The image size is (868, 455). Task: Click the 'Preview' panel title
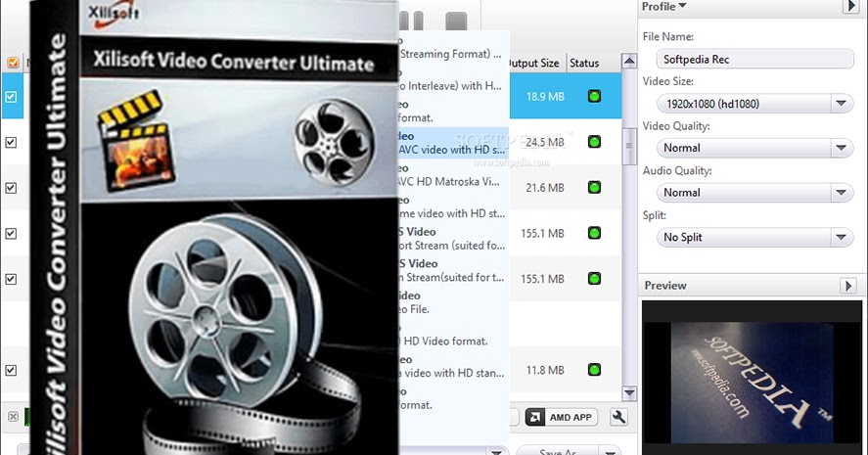tap(665, 286)
